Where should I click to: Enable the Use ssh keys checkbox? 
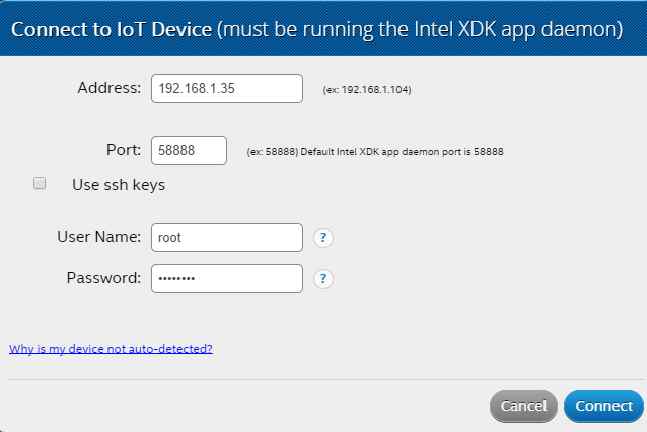tap(40, 183)
